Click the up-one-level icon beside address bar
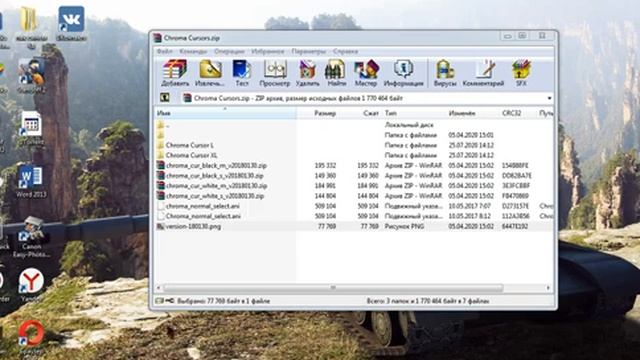Image resolution: width=640 pixels, height=360 pixels. tap(164, 98)
